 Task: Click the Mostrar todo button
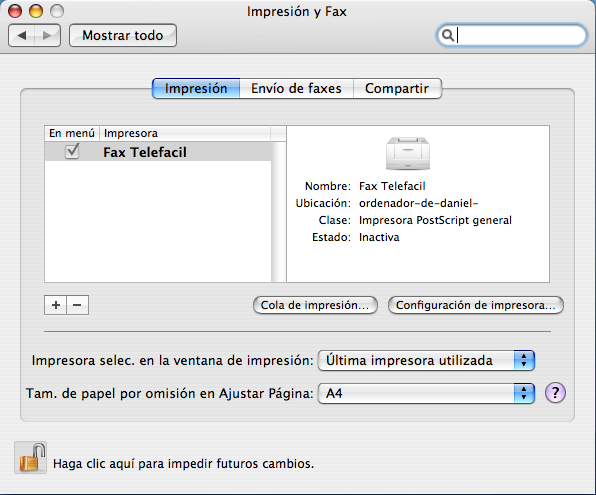coord(123,35)
